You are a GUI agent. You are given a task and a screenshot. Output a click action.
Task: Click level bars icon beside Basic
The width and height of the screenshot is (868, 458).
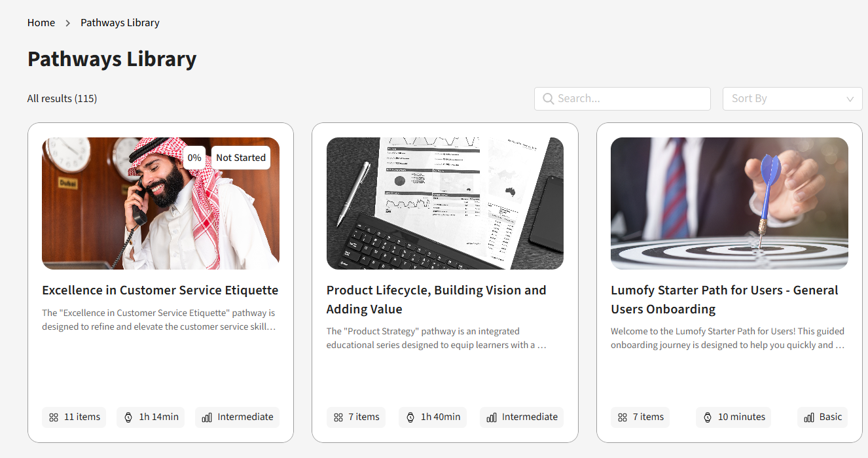[808, 417]
